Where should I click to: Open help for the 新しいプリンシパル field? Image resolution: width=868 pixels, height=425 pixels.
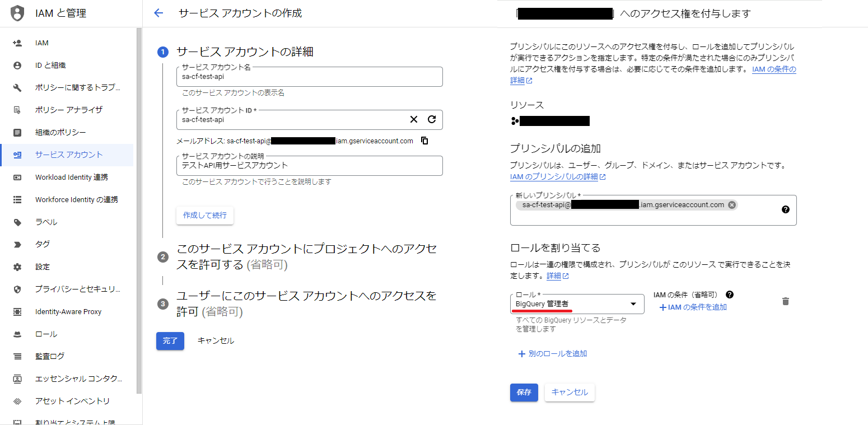coord(786,209)
